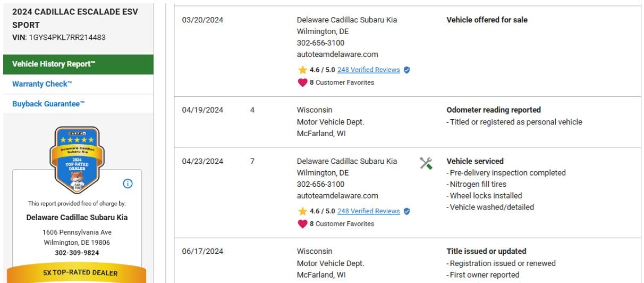The height and width of the screenshot is (283, 644).
Task: Open the Buyback Guarantee tab
Action: pos(48,104)
